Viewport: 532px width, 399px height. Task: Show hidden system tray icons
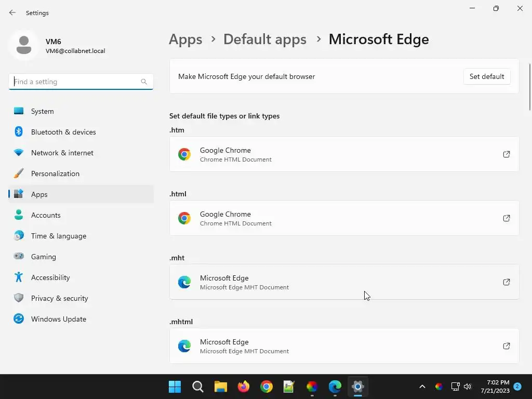(x=422, y=387)
